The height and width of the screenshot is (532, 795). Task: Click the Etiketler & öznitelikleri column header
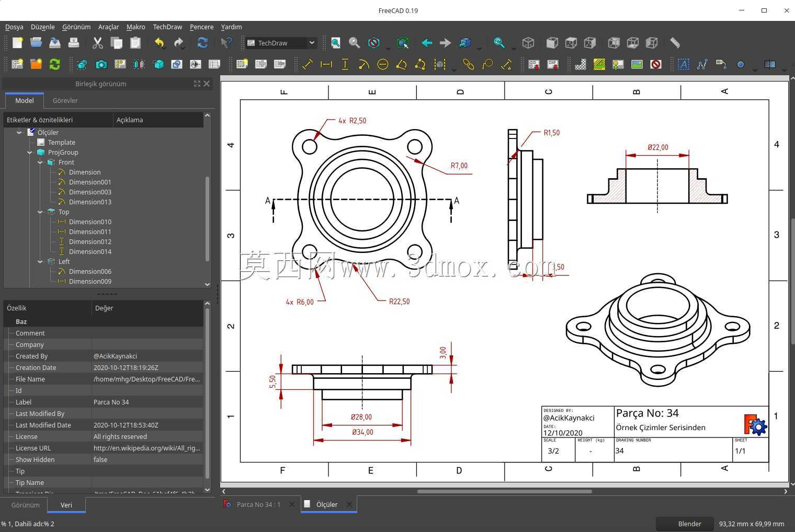pos(59,120)
